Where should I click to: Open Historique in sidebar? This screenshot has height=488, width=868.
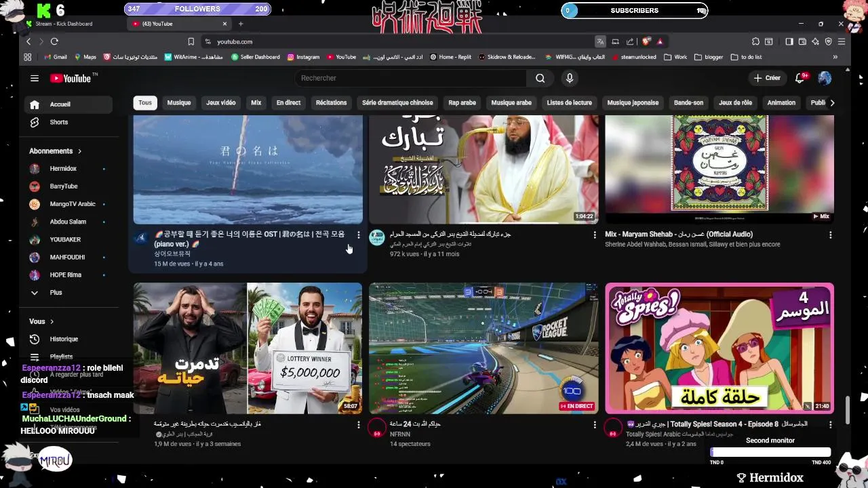point(68,339)
